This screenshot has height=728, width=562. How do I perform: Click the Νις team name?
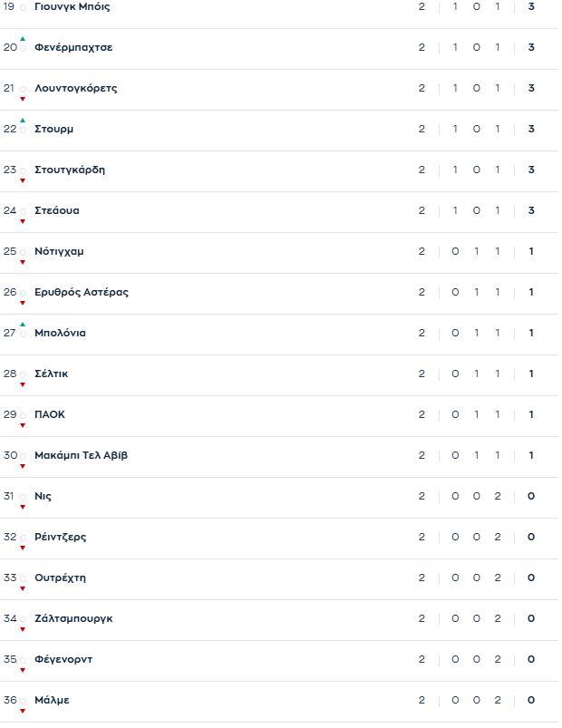pos(43,496)
